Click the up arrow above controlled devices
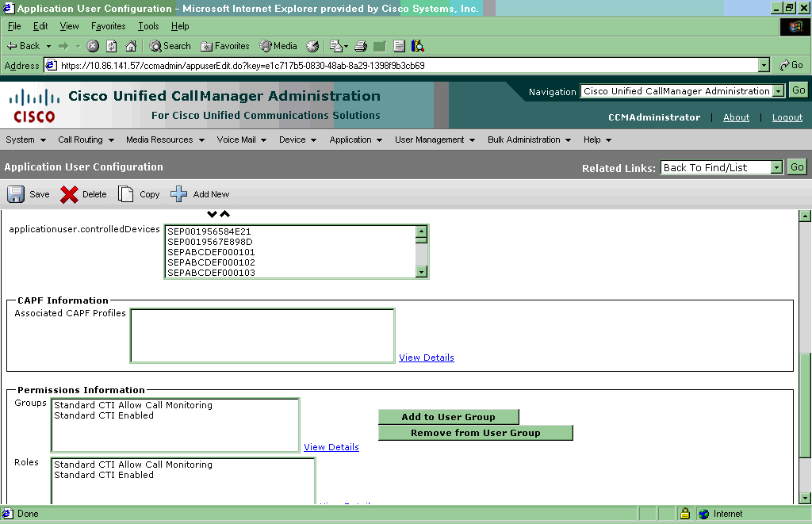 pos(224,214)
